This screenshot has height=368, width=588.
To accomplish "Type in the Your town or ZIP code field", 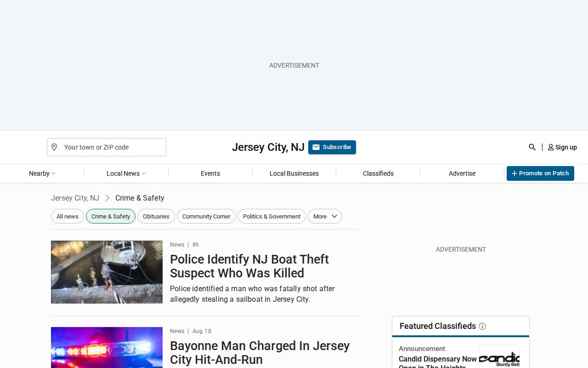I will tap(107, 147).
